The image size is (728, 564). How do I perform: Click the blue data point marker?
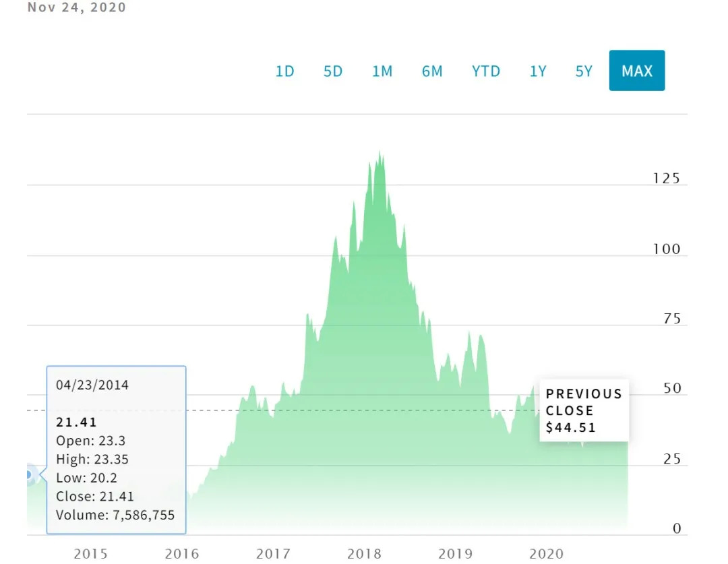coord(28,475)
